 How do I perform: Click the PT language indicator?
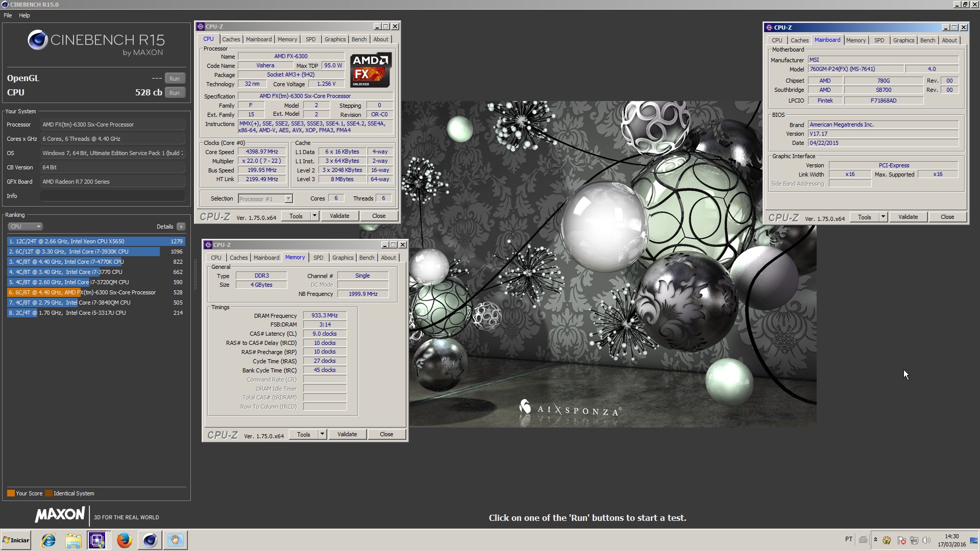coord(848,539)
